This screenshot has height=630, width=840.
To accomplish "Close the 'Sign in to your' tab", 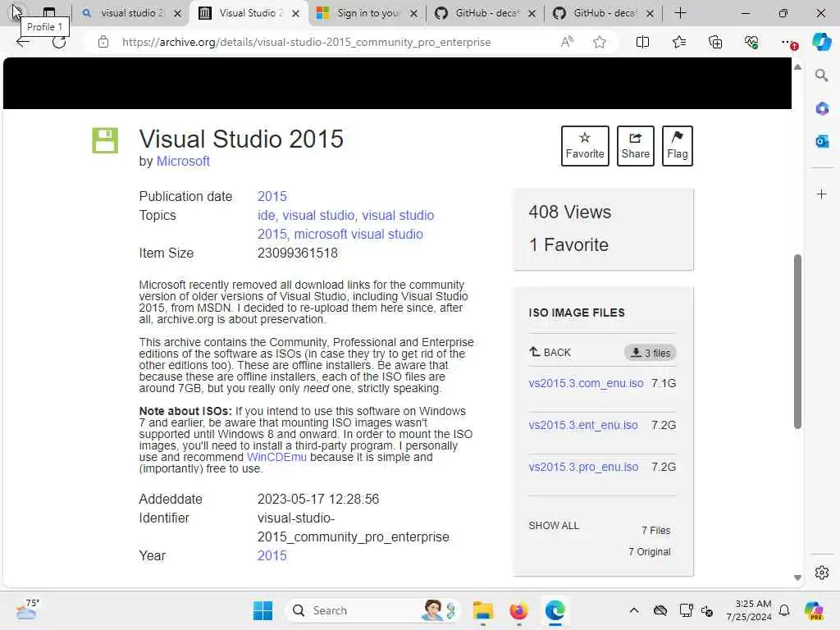I will click(x=413, y=13).
